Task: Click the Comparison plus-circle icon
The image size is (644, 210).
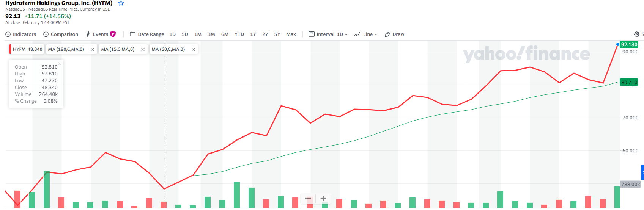Action: click(x=46, y=34)
